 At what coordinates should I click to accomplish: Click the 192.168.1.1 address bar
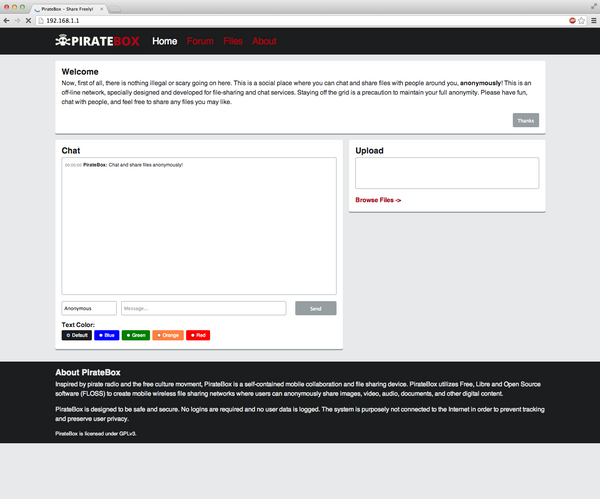[302, 21]
